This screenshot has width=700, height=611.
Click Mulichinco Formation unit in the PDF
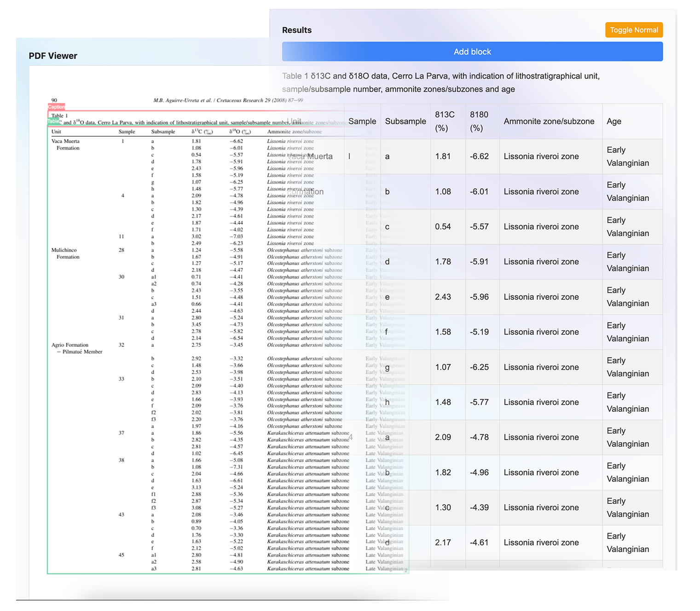tap(65, 254)
